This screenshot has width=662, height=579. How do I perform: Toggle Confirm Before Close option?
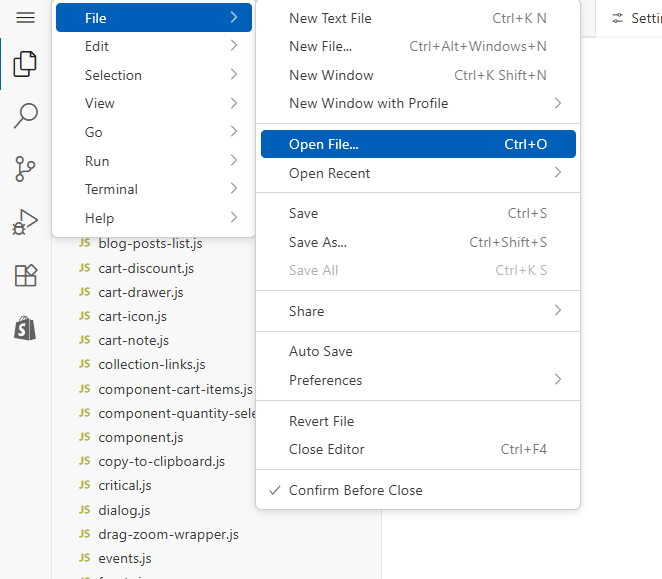click(355, 490)
